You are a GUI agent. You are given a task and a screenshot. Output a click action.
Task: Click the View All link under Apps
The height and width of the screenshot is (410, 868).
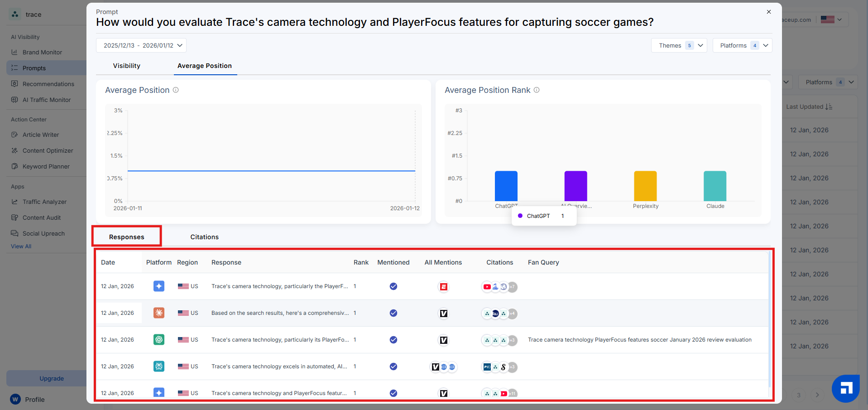tap(21, 246)
